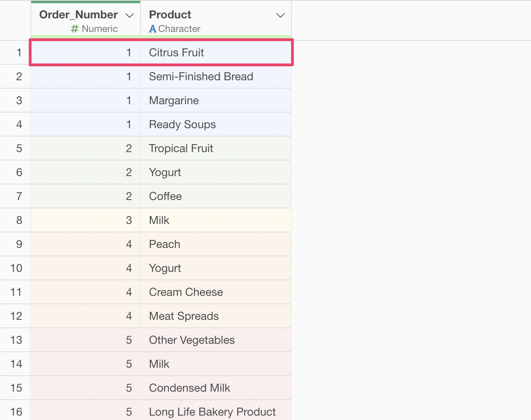Select the Long Life Bakery Product cell
Image resolution: width=531 pixels, height=420 pixels.
click(x=212, y=412)
